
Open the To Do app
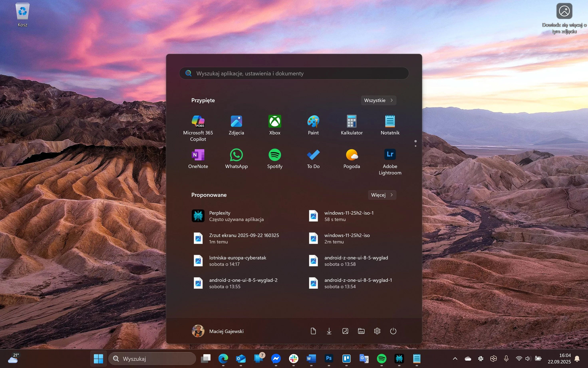pos(313,159)
